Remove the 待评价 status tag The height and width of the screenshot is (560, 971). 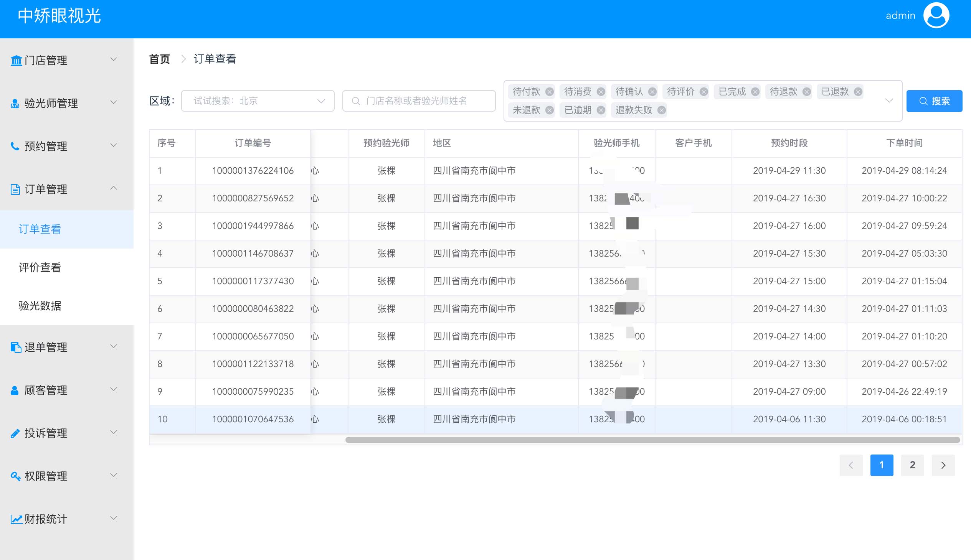[x=704, y=92]
